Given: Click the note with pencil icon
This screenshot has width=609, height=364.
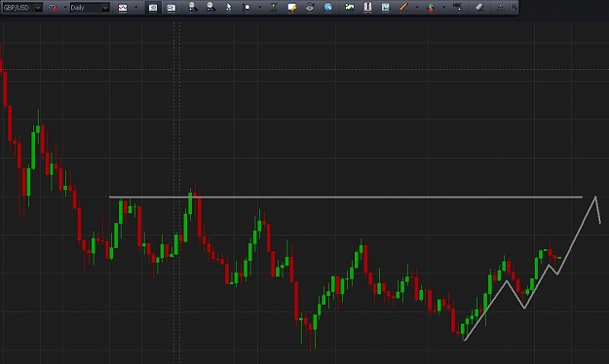Looking at the screenshot, I should (291, 7).
